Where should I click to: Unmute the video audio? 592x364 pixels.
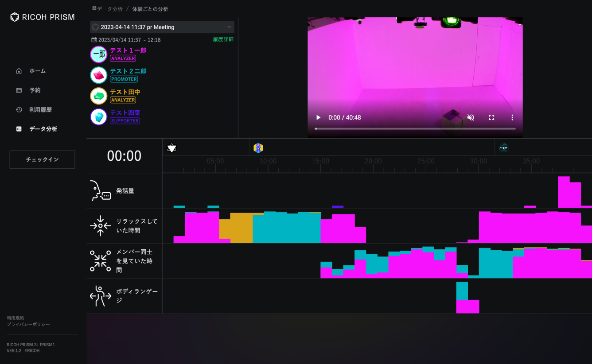tap(471, 117)
